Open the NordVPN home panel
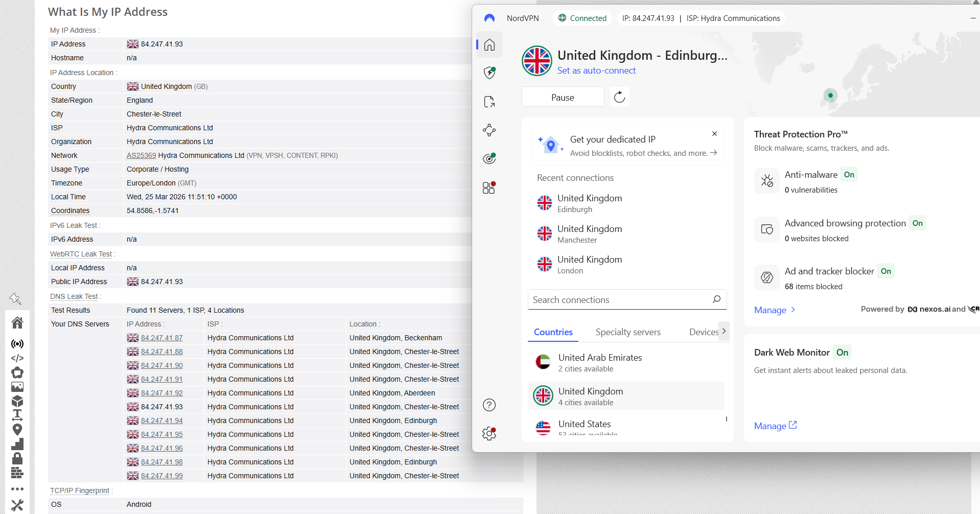This screenshot has width=980, height=514. (489, 44)
